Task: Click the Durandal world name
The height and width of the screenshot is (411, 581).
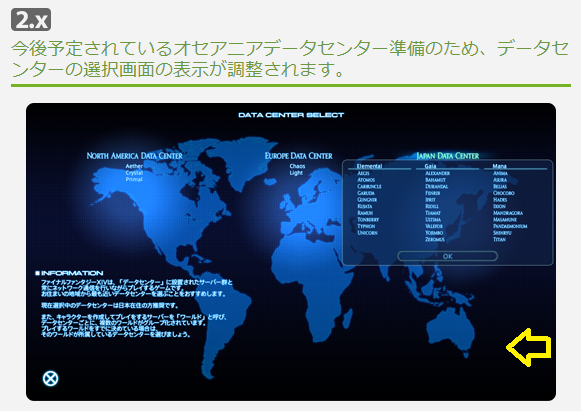Action: click(x=436, y=186)
